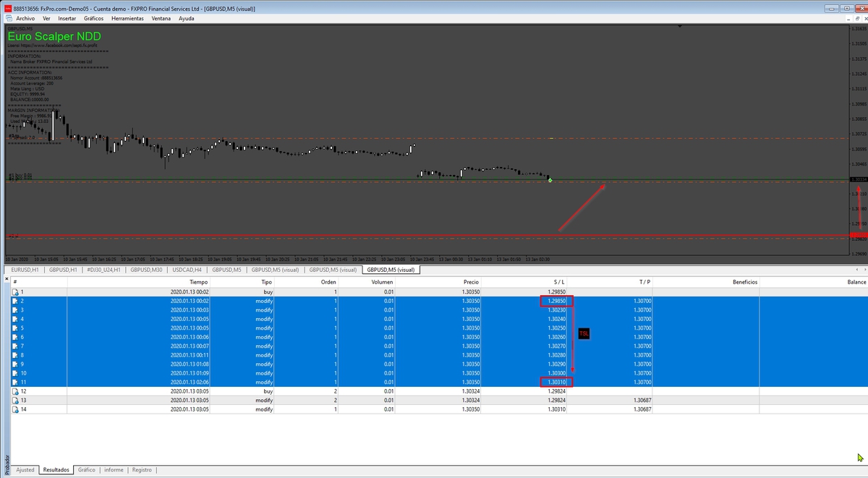This screenshot has height=478, width=868.
Task: Click the S/L value 1.30260
Action: [556, 337]
